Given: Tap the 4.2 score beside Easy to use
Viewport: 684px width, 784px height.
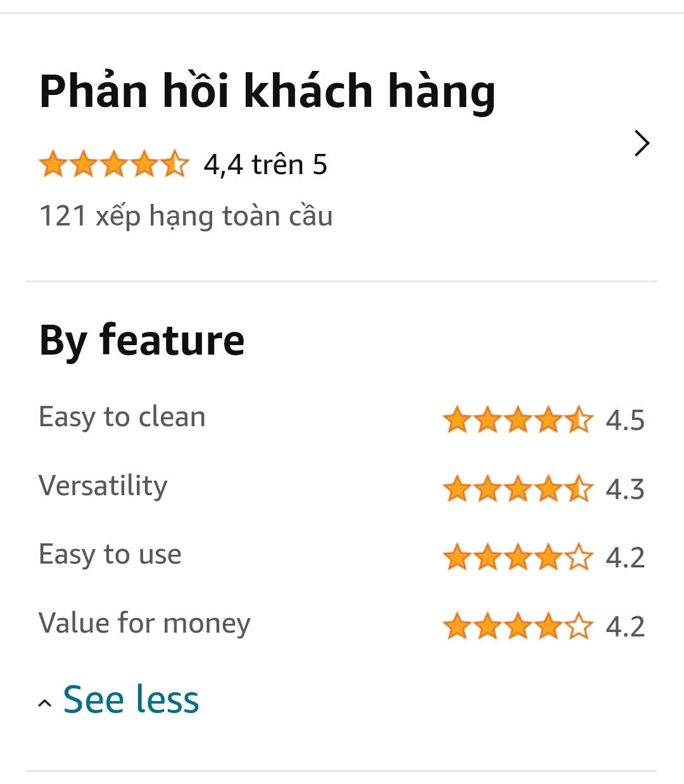Looking at the screenshot, I should (625, 558).
